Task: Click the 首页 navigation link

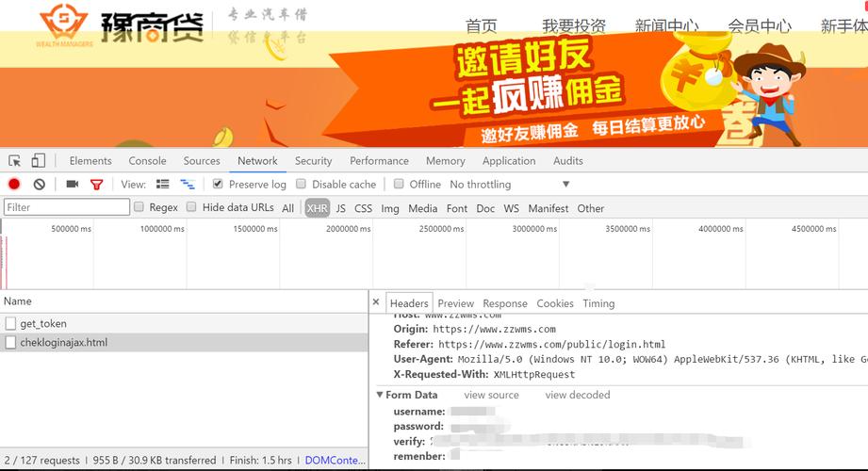Action: click(x=481, y=26)
